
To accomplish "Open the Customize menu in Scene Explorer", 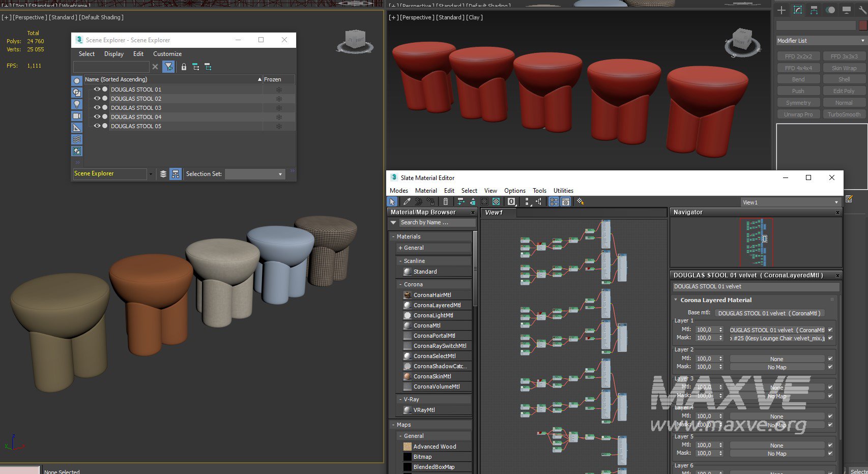I will [x=167, y=54].
